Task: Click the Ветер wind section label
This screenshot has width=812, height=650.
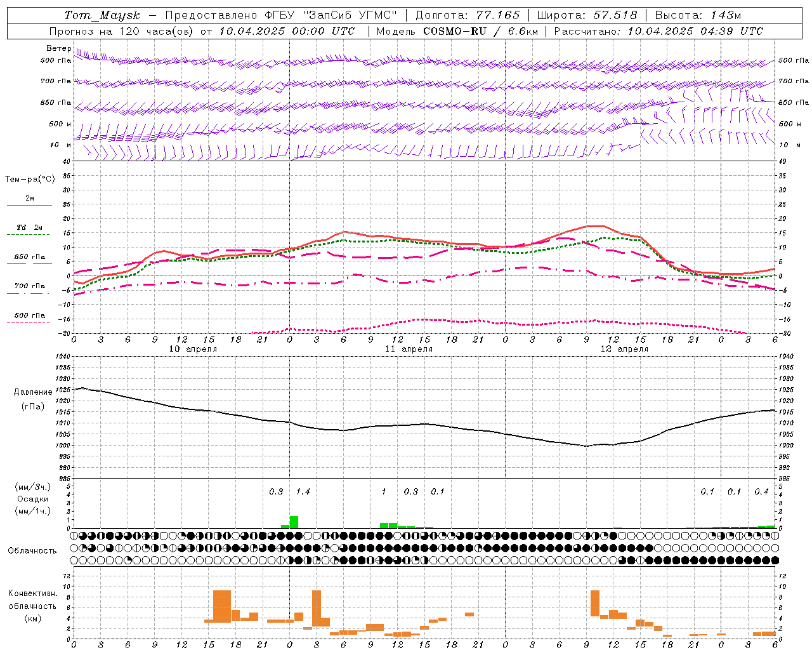Action: (59, 48)
